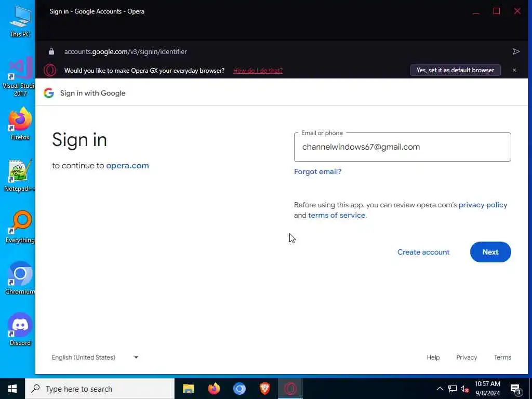Click Create account
The width and height of the screenshot is (532, 399).
click(x=423, y=252)
